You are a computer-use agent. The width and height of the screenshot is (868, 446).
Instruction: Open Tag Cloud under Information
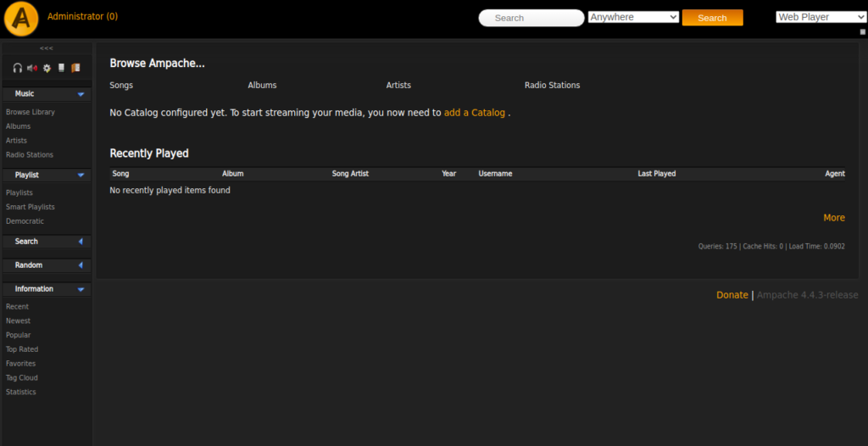22,378
